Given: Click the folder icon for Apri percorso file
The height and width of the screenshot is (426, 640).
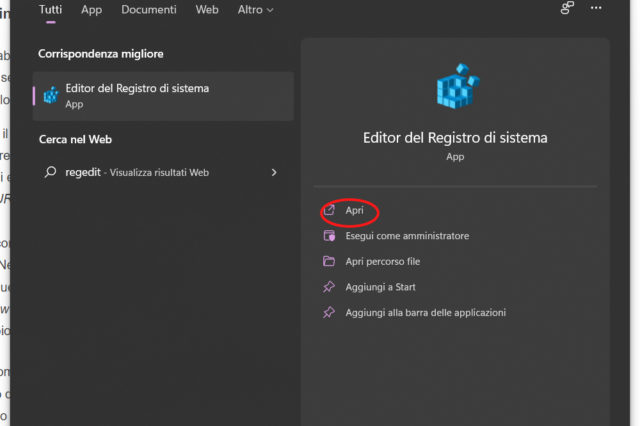Looking at the screenshot, I should (328, 262).
